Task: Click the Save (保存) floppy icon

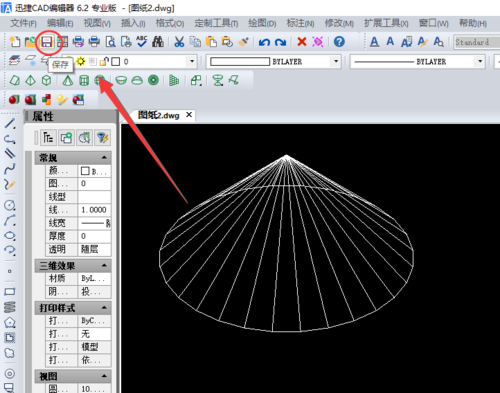Action: point(47,42)
